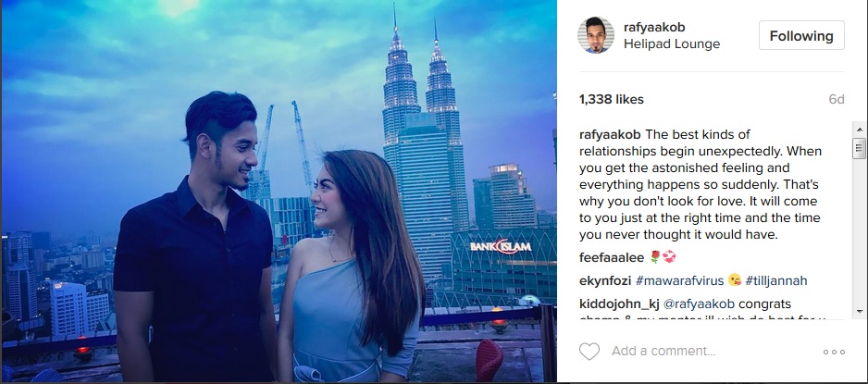The width and height of the screenshot is (868, 384).
Task: Click the 6d timestamp
Action: point(837,100)
